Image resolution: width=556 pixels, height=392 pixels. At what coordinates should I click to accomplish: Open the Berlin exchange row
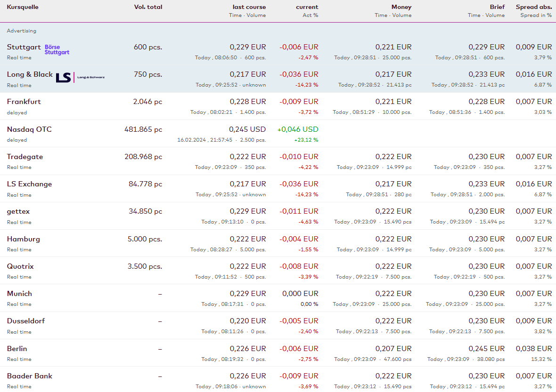coord(17,348)
